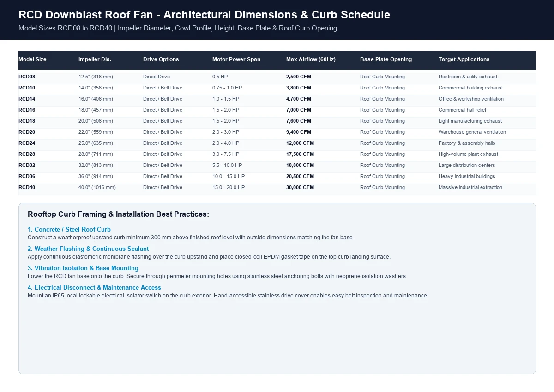Click the Max Airflow (60Hz) column header
The image size is (554, 392).
(311, 59)
